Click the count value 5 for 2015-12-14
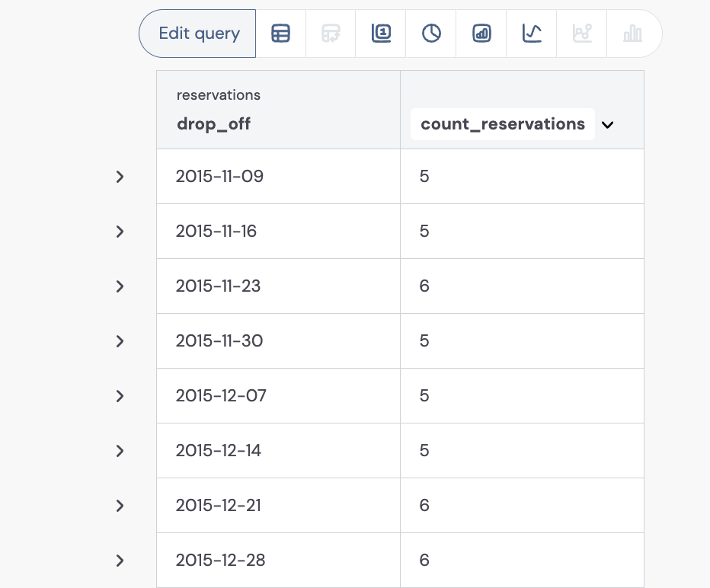Screen dimensions: 710x588 424,450
